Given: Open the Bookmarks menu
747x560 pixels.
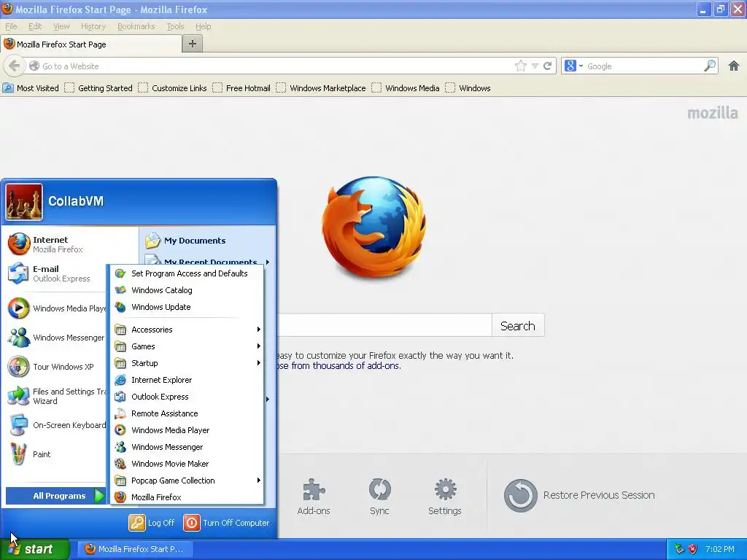Looking at the screenshot, I should pyautogui.click(x=136, y=26).
